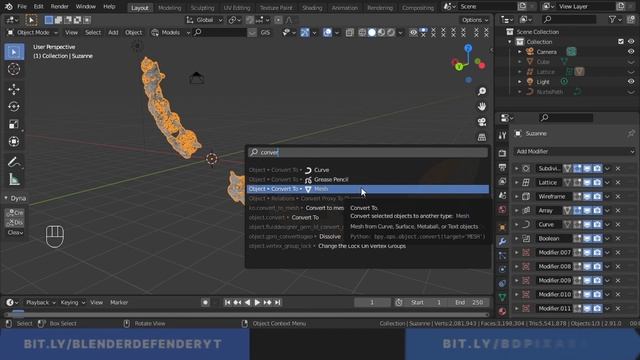Click the current frame number field
Screen dimensions: 640x360
[372, 302]
